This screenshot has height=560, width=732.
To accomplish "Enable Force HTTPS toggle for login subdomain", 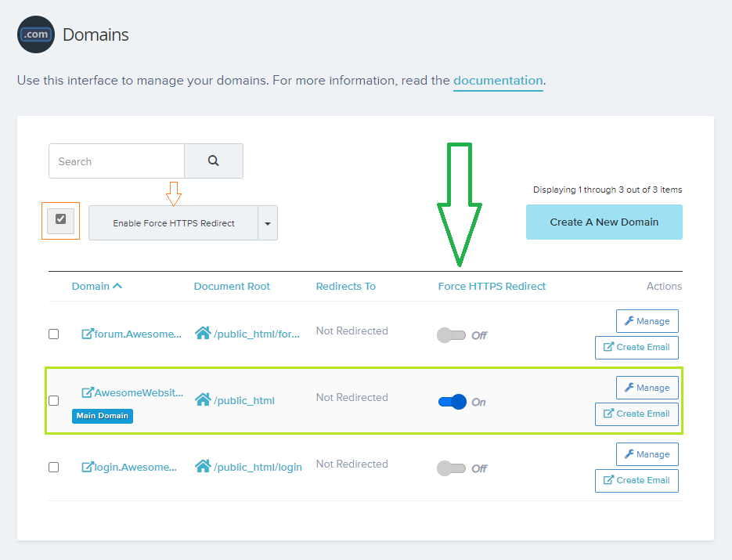I will [451, 468].
